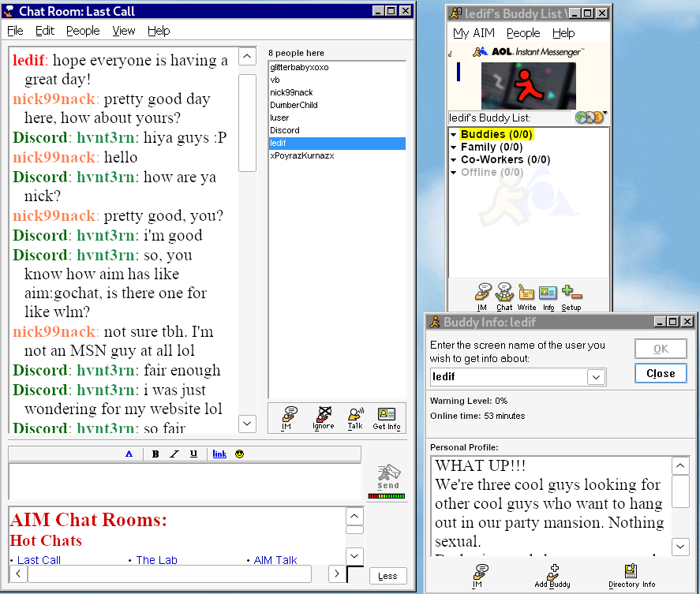Screen dimensions: 700x594
Task: Click Info icon in Buddy List window
Action: point(548,297)
